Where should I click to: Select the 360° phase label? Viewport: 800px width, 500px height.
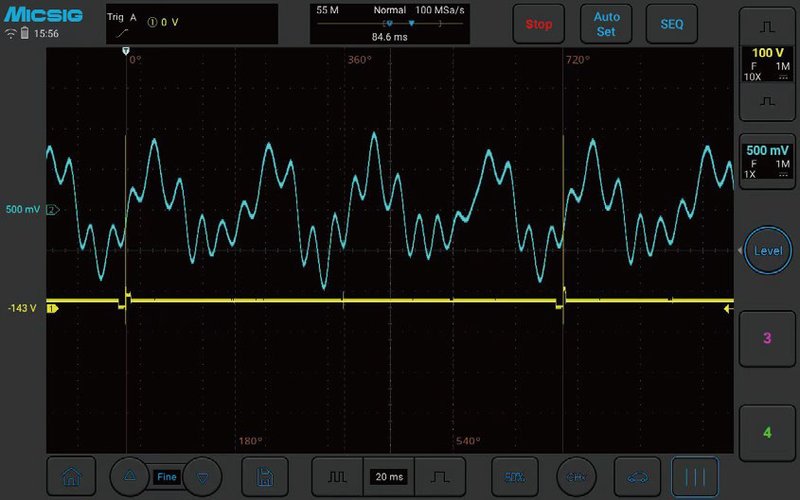click(360, 60)
